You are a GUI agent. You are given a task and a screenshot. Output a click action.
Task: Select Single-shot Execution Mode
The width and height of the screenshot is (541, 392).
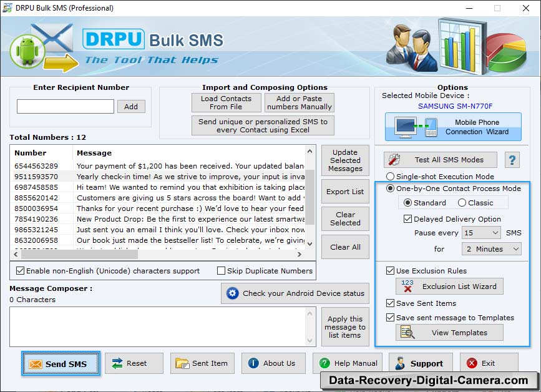390,176
